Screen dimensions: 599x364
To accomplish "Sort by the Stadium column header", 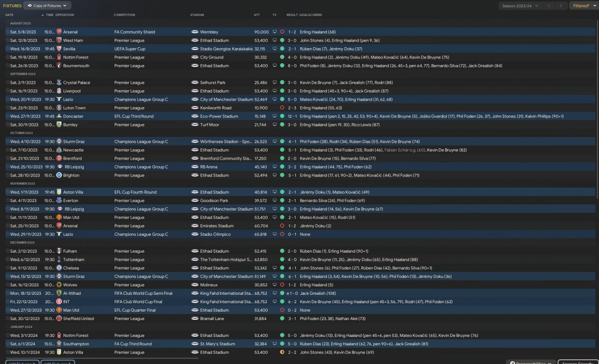I will point(197,15).
